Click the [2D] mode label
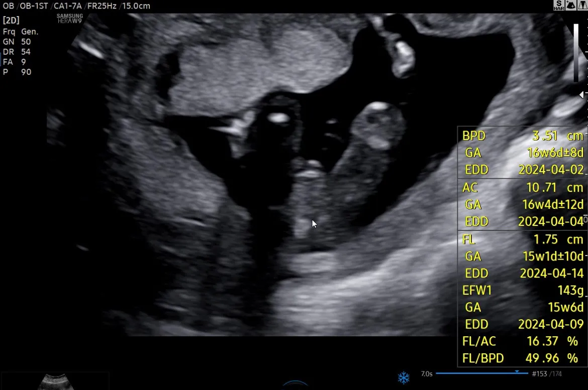The width and height of the screenshot is (588, 390). (11, 20)
